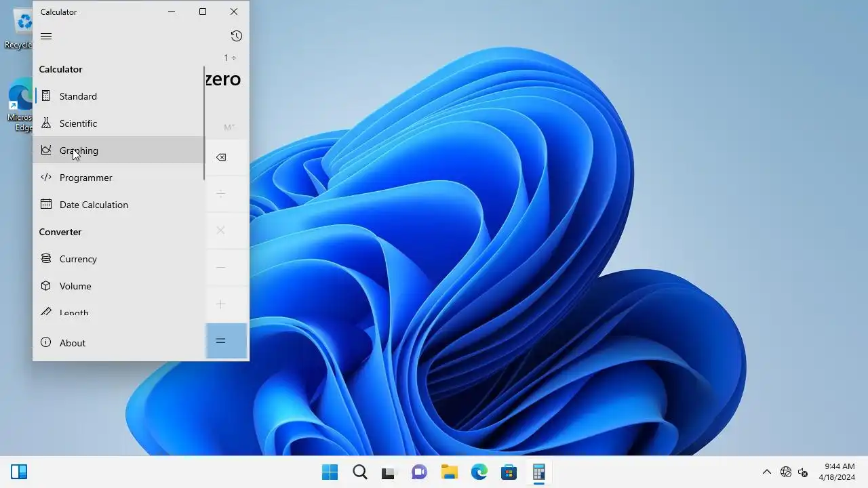
Task: Select Standard calculator mode
Action: (119, 96)
